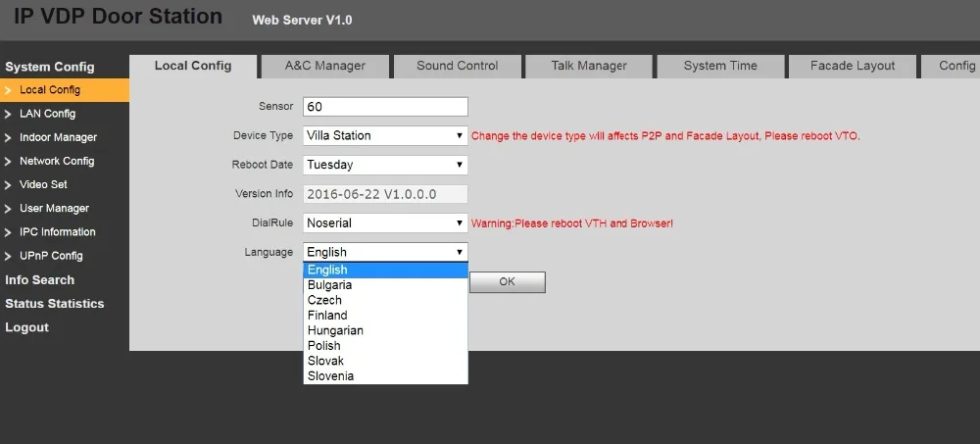Switch to the Facade Layout tab
This screenshot has height=444, width=980.
[x=853, y=66]
